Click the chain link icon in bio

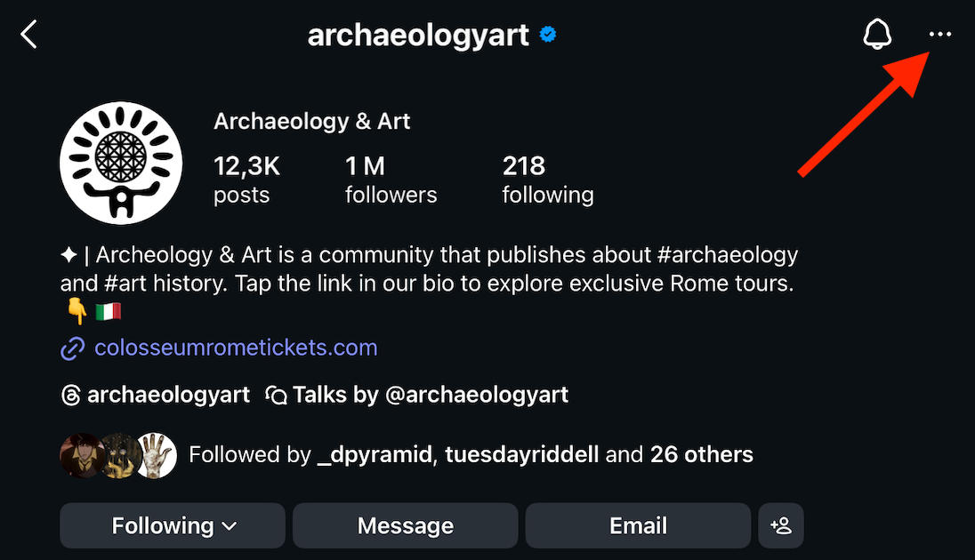[72, 348]
